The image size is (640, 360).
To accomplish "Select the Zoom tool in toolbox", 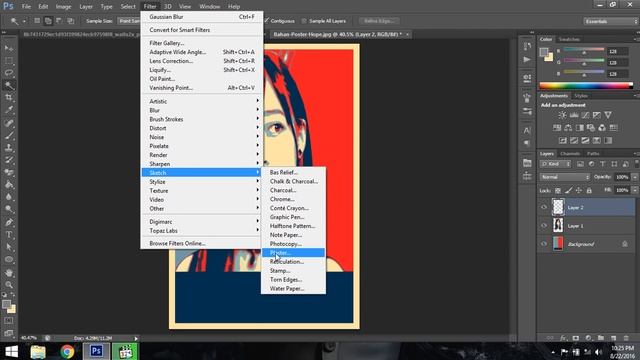I will [9, 284].
